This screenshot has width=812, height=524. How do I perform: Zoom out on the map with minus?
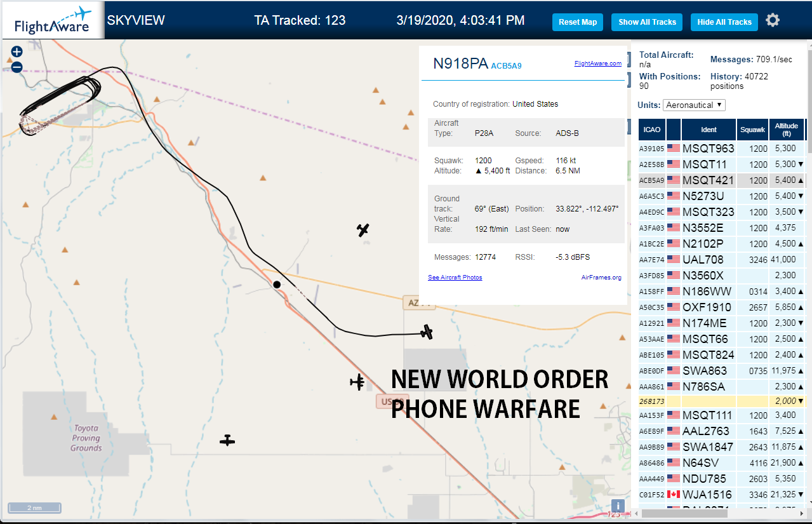point(17,67)
